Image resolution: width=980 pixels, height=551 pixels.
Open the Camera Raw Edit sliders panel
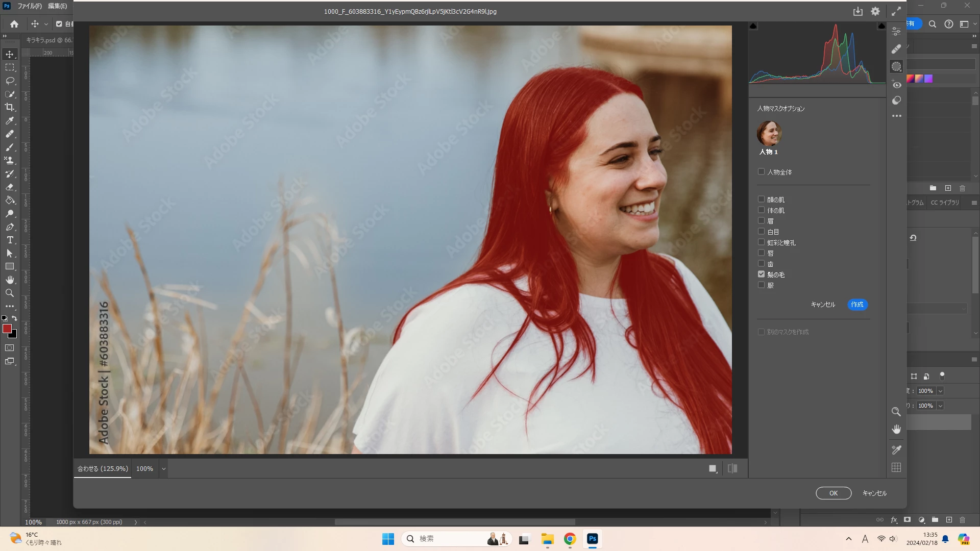click(x=896, y=32)
